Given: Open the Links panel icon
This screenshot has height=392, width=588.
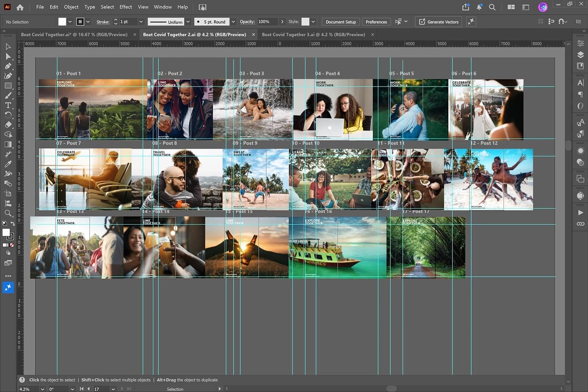Looking at the screenshot, I should (x=580, y=224).
